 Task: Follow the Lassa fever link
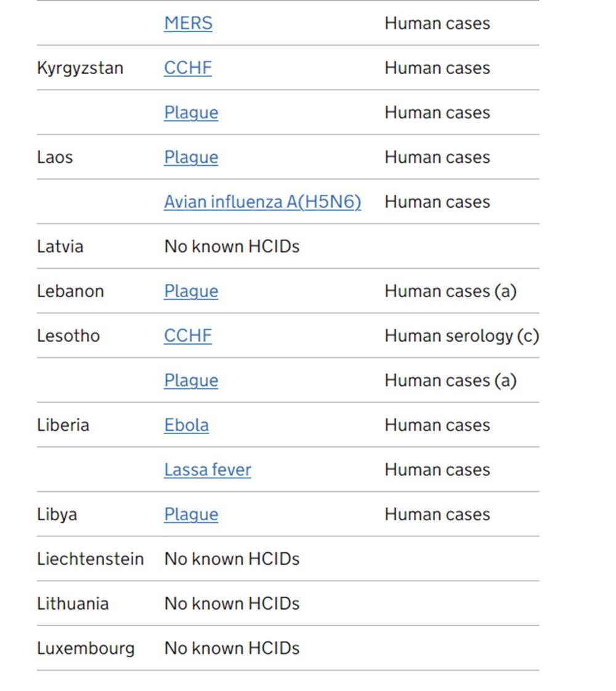tap(208, 470)
